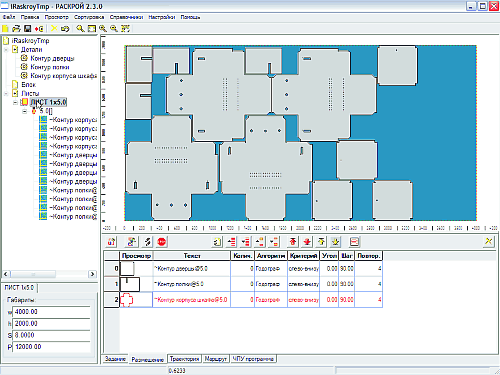Click the red move-to-top arrow icon
This screenshot has height=375, width=500.
coord(293,242)
